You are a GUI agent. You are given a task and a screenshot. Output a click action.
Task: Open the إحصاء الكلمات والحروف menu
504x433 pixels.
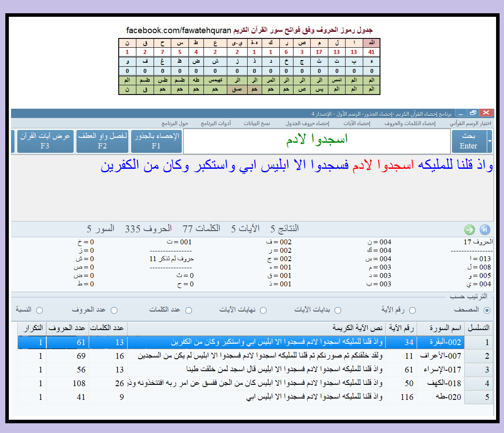pos(410,124)
